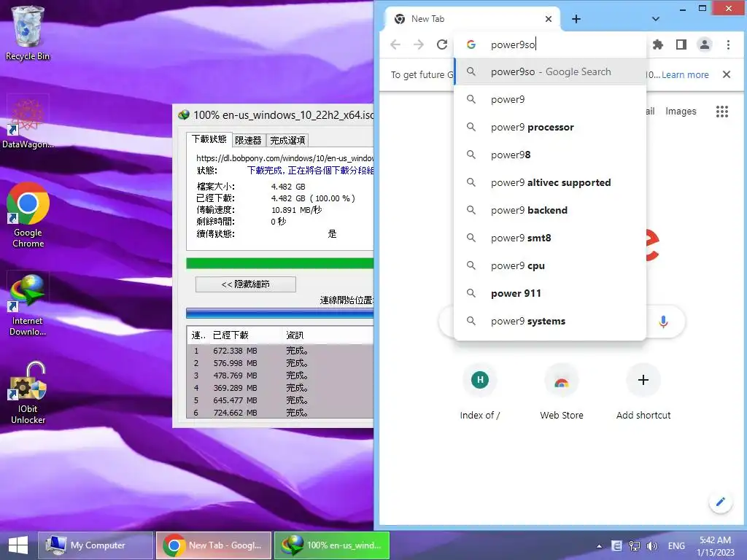Click the blue connection position bar
The width and height of the screenshot is (747, 560).
[279, 313]
